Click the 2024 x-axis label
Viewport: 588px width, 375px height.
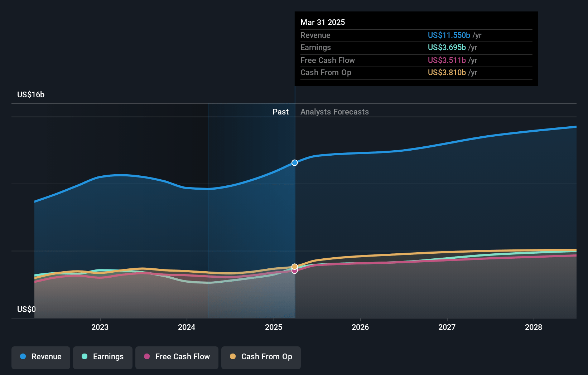coord(187,327)
